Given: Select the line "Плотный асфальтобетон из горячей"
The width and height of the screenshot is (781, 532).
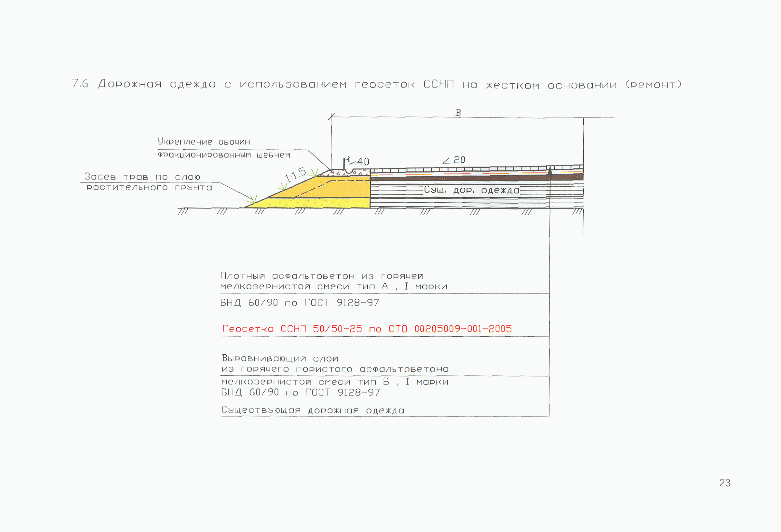Looking at the screenshot, I should click(x=322, y=276).
